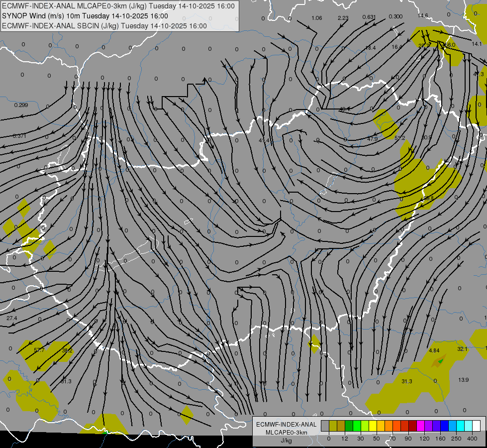487x448 pixels.
Task: Click the legend tick label '400'
Action: [472, 439]
